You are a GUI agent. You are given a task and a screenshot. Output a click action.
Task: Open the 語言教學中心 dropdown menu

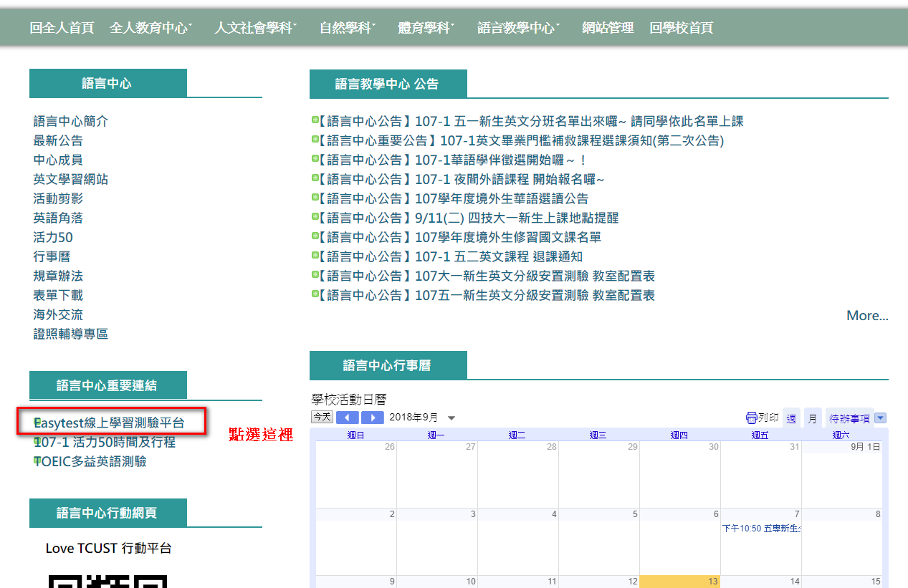click(519, 28)
